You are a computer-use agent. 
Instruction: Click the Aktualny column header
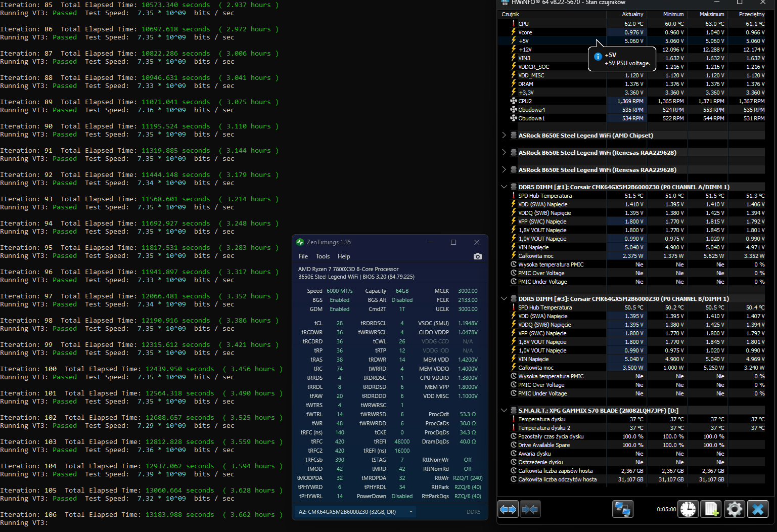click(632, 14)
